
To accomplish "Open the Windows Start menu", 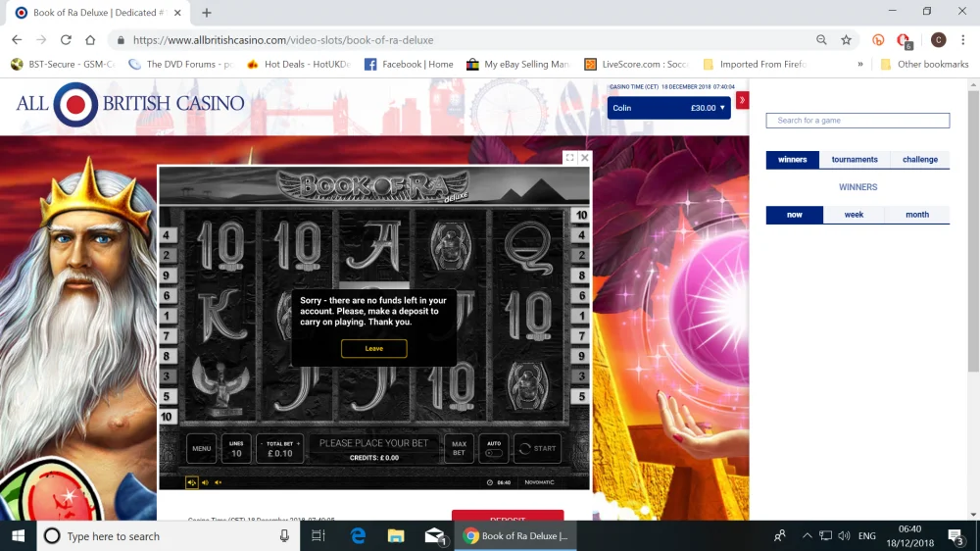I will click(x=18, y=536).
